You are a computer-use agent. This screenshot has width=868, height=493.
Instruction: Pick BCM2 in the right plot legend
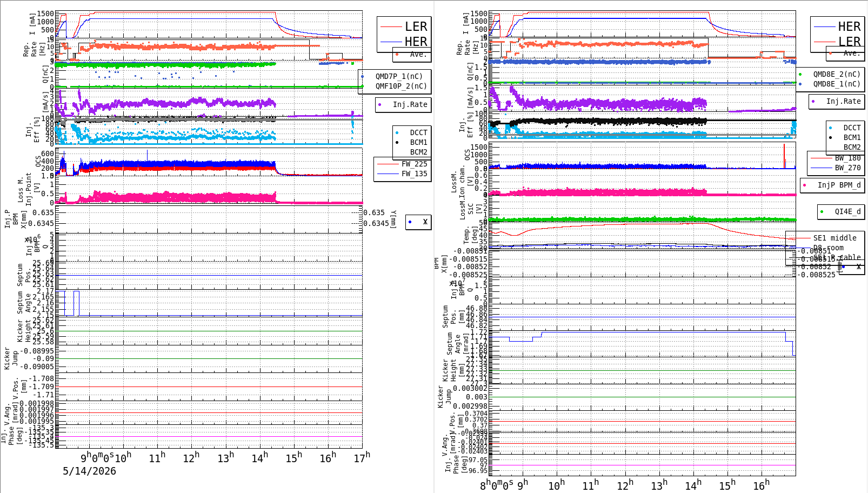[852, 147]
